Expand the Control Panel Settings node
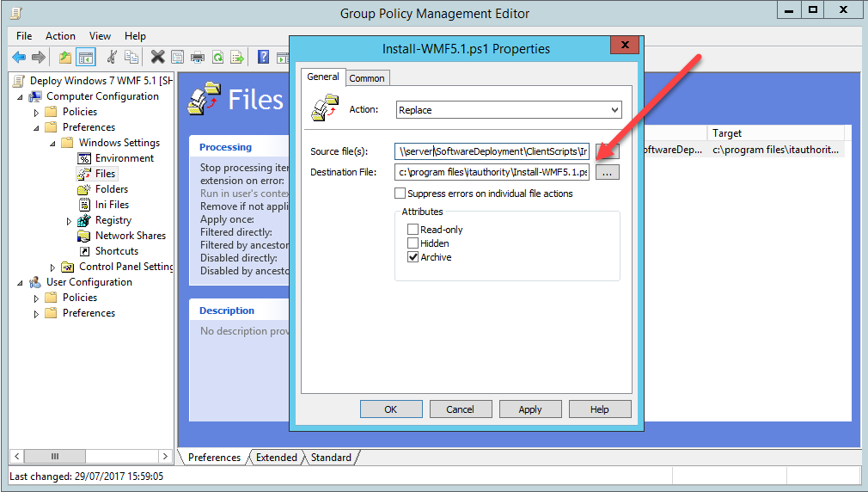This screenshot has height=492, width=868. click(x=52, y=267)
